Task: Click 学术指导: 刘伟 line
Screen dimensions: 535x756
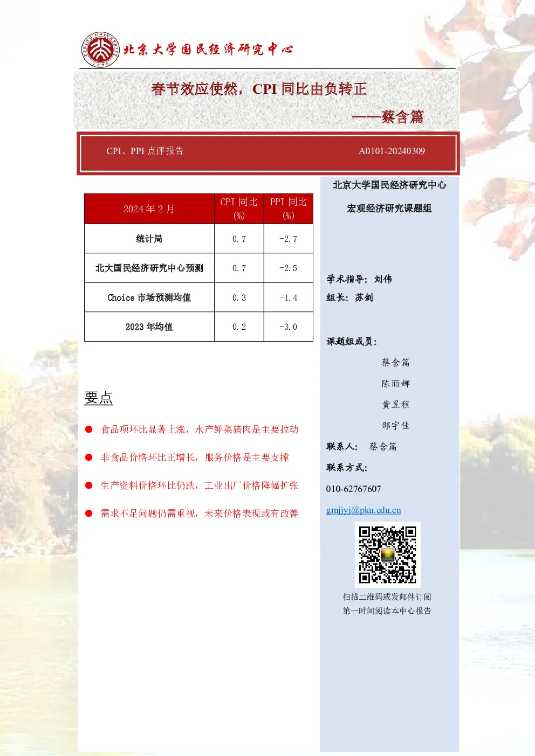Action: tap(359, 279)
